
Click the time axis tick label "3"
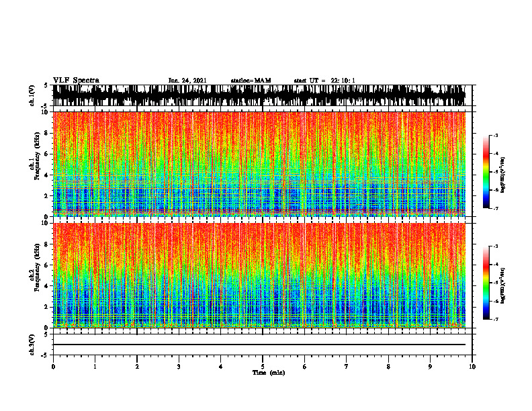coord(179,367)
